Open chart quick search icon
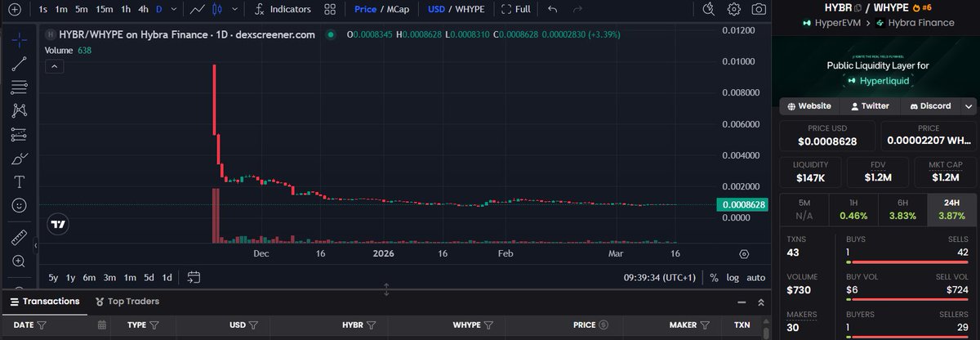Image resolution: width=980 pixels, height=340 pixels. point(709,10)
